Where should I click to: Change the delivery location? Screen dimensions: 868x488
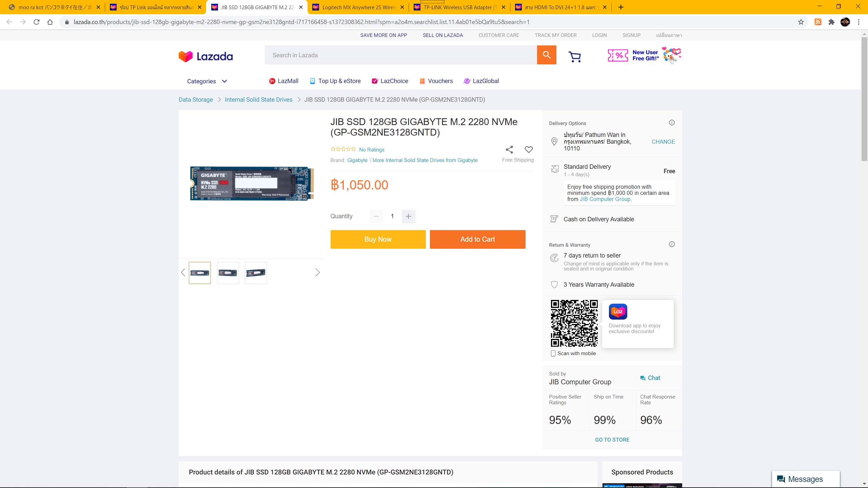(x=663, y=142)
